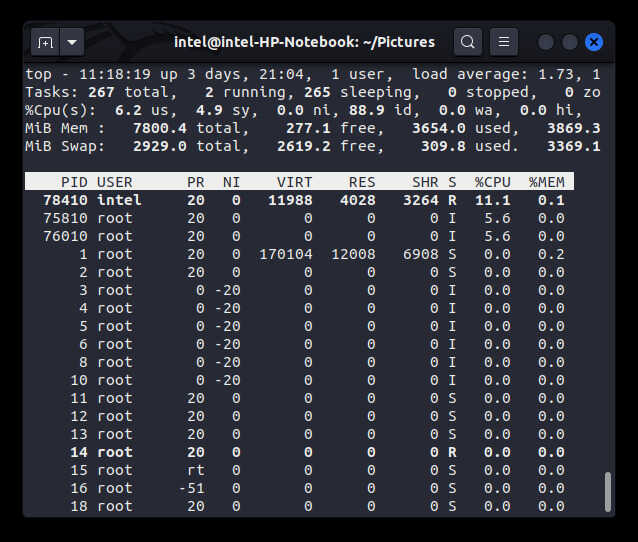Open a new terminal tab
The height and width of the screenshot is (542, 638).
[45, 42]
